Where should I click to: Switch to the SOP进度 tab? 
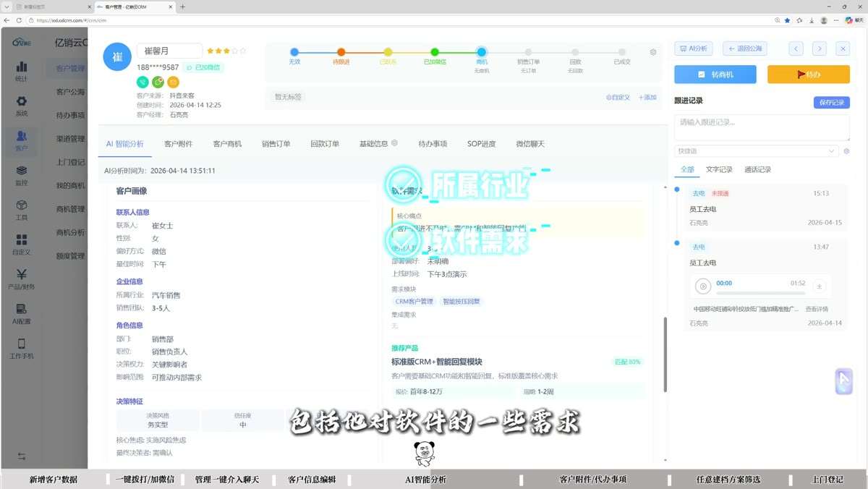pos(482,144)
